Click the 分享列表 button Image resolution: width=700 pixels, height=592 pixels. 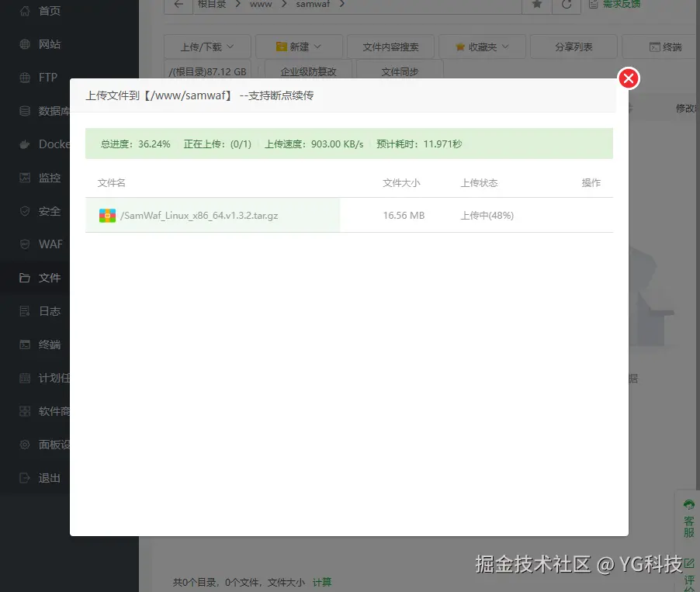click(x=574, y=47)
